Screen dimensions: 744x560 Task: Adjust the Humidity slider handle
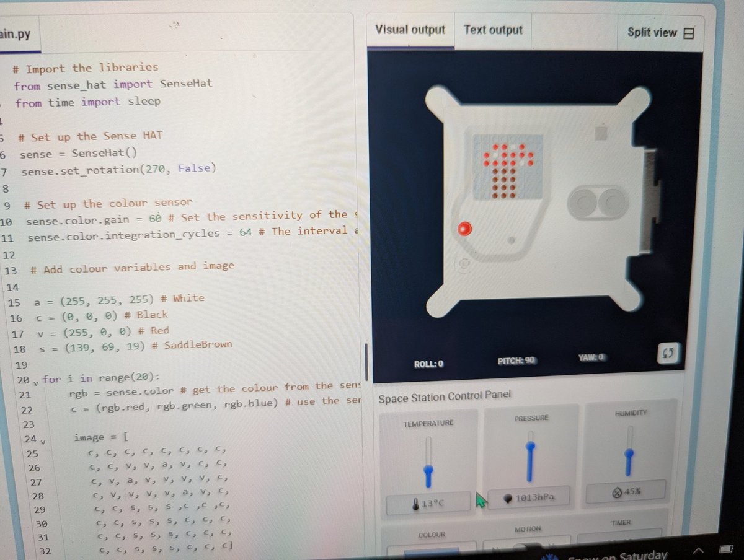629,455
